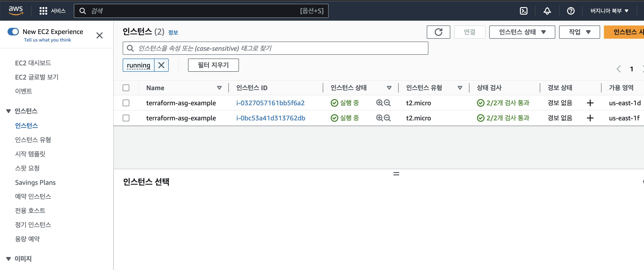Screen dimensions: 644x270
Task: Remove the running filter chip
Action: point(161,65)
